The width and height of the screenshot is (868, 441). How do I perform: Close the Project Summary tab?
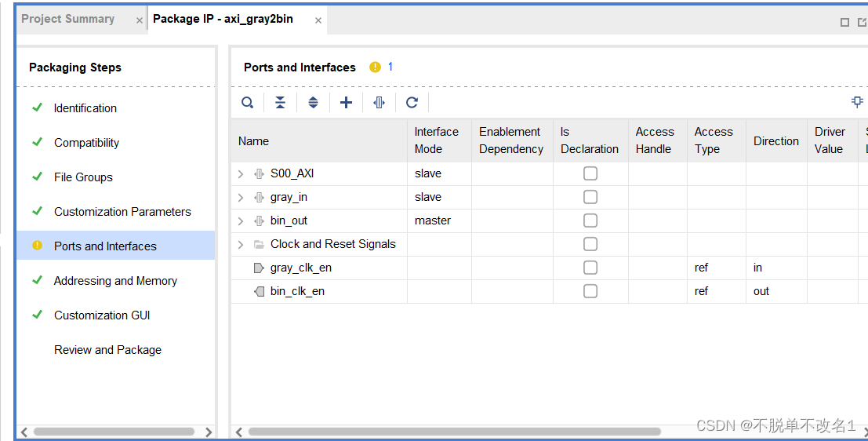pyautogui.click(x=139, y=20)
